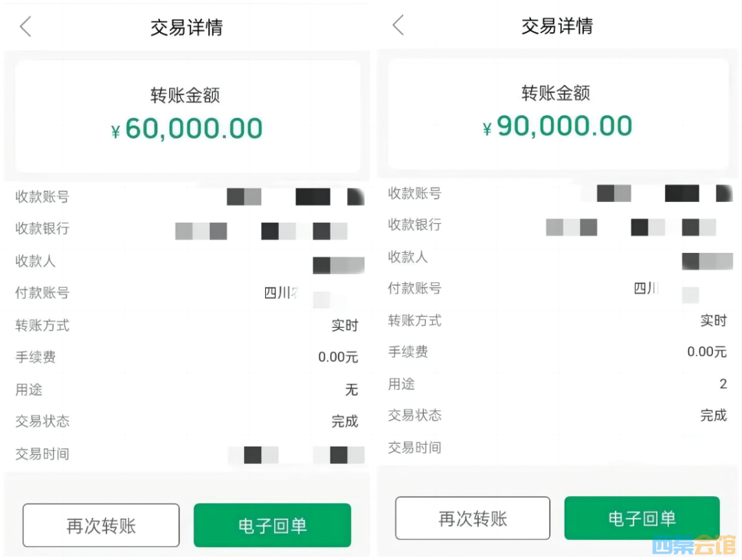Image resolution: width=742 pixels, height=560 pixels.
Task: Click 实时 transfer method in the ¥60,000.00 details
Action: (x=345, y=326)
